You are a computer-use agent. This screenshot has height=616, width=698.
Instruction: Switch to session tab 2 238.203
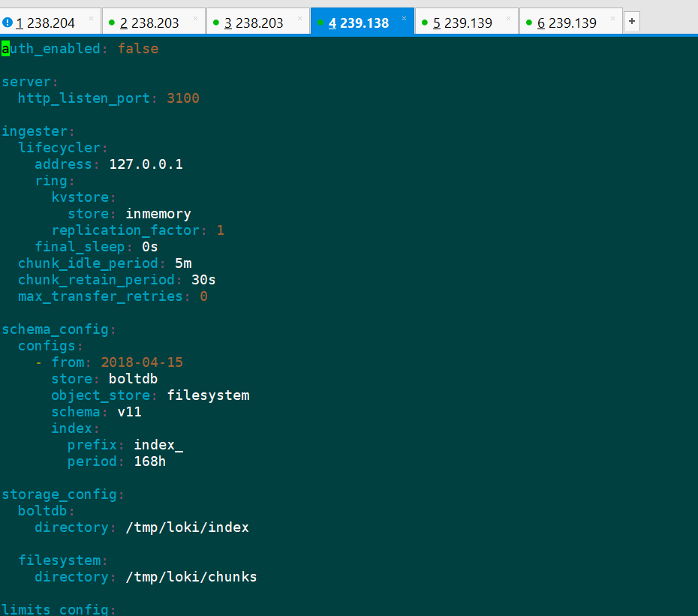[x=154, y=21]
